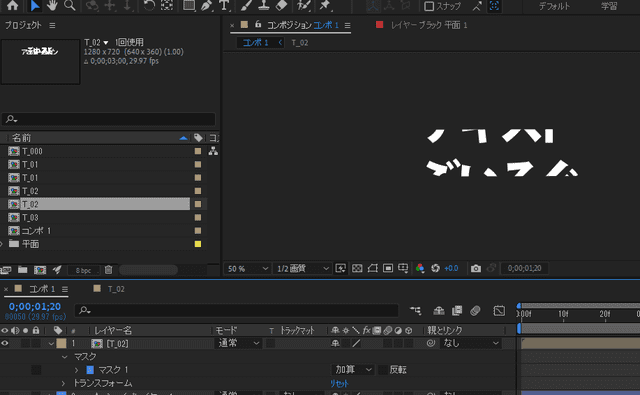
Task: Click the Home icon
Action: point(13,5)
